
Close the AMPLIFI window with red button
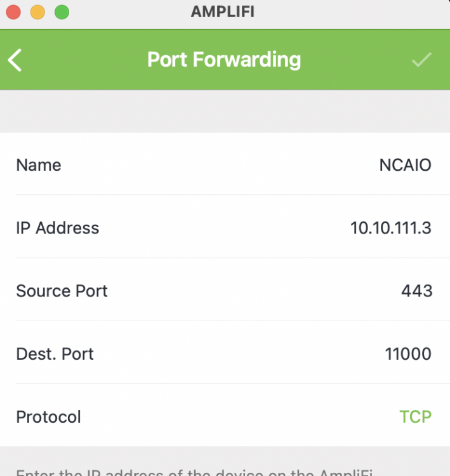(13, 12)
